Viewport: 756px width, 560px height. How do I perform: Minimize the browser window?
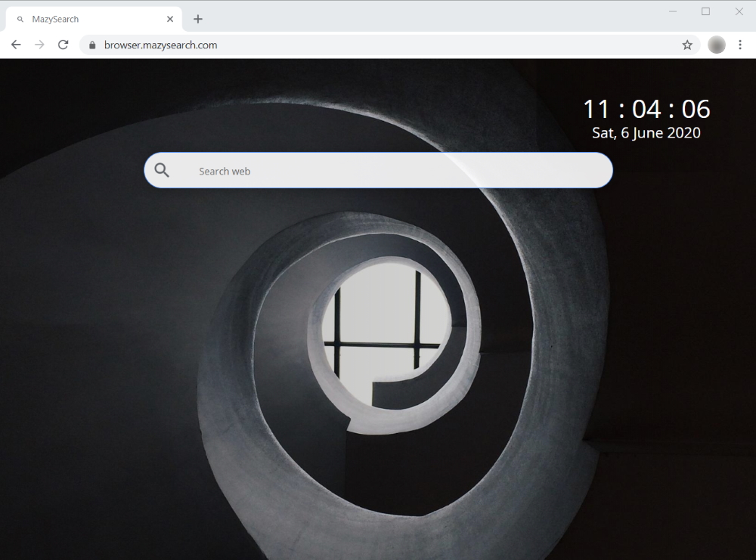(672, 11)
